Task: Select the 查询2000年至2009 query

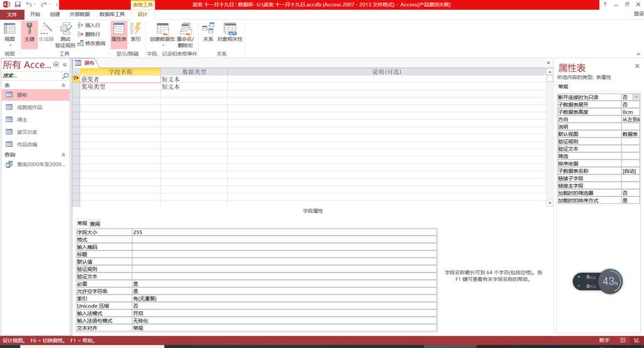Action: [x=36, y=164]
